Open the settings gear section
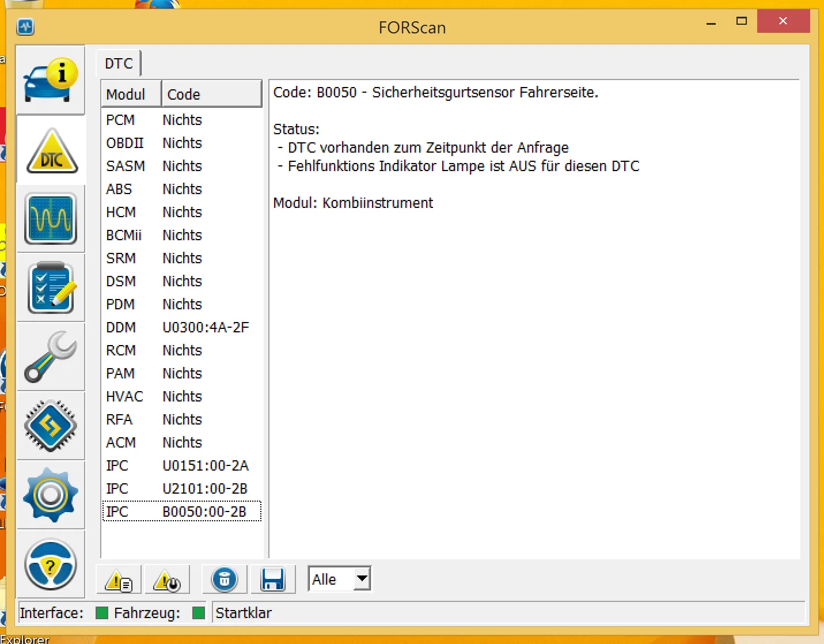 click(x=51, y=495)
